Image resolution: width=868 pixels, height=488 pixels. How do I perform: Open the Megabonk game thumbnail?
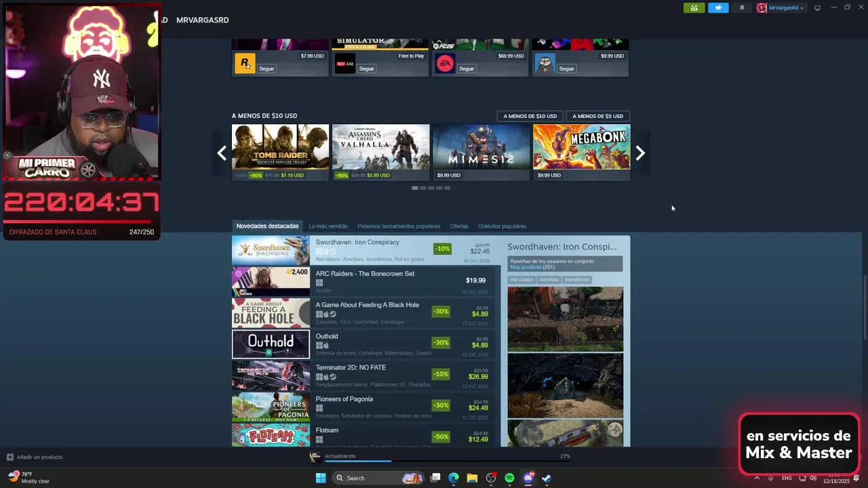click(x=581, y=147)
